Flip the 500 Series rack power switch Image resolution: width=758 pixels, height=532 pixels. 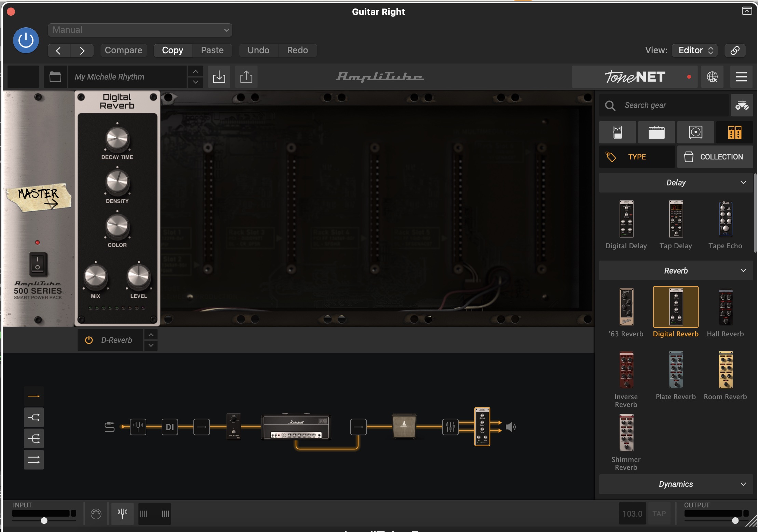(x=38, y=264)
